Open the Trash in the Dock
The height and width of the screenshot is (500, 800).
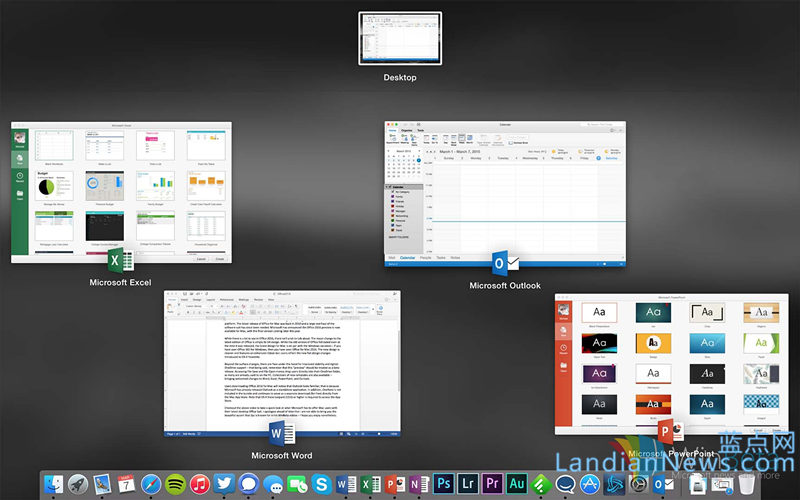tap(747, 484)
